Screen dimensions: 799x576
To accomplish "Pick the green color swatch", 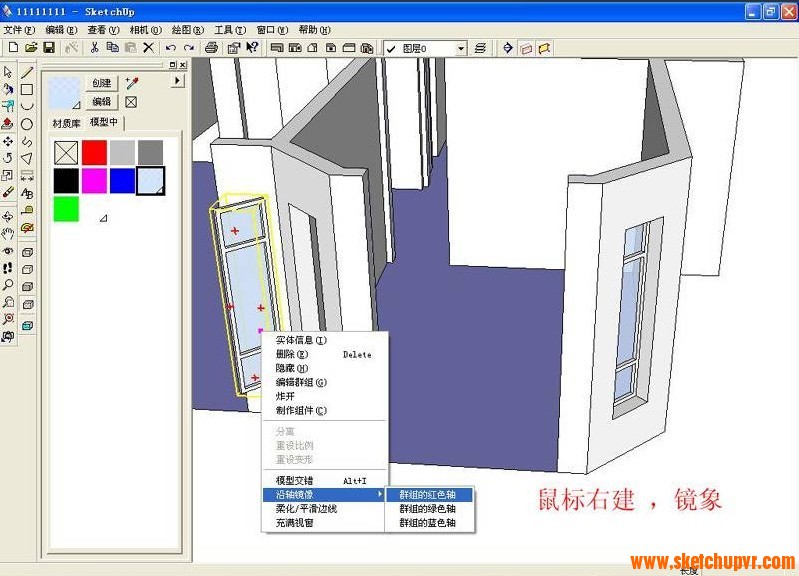I will coord(66,209).
